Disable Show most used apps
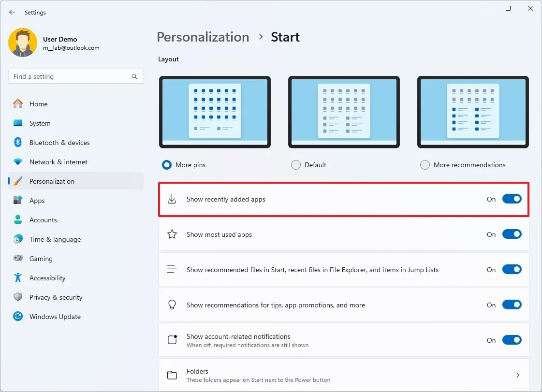 pyautogui.click(x=512, y=234)
